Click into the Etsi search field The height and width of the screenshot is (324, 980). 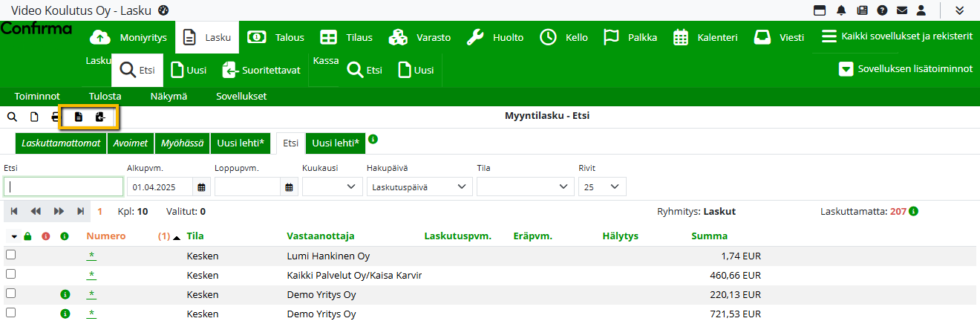coord(63,187)
